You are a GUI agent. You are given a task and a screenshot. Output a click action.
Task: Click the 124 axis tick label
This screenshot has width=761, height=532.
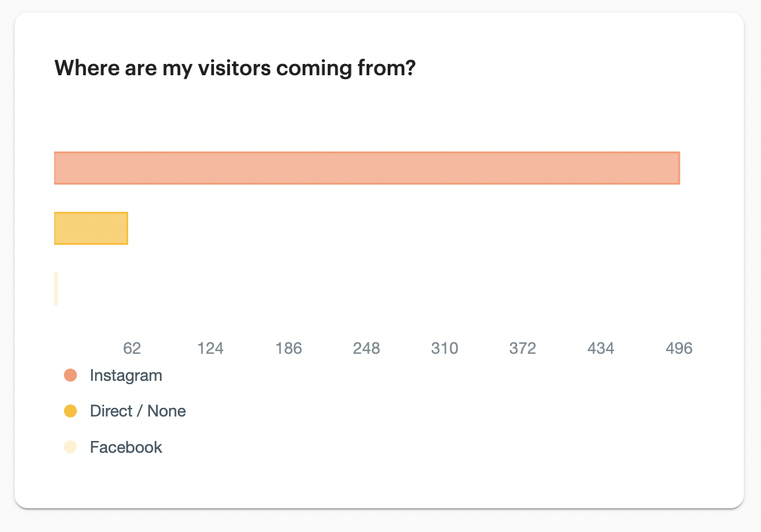[210, 348]
